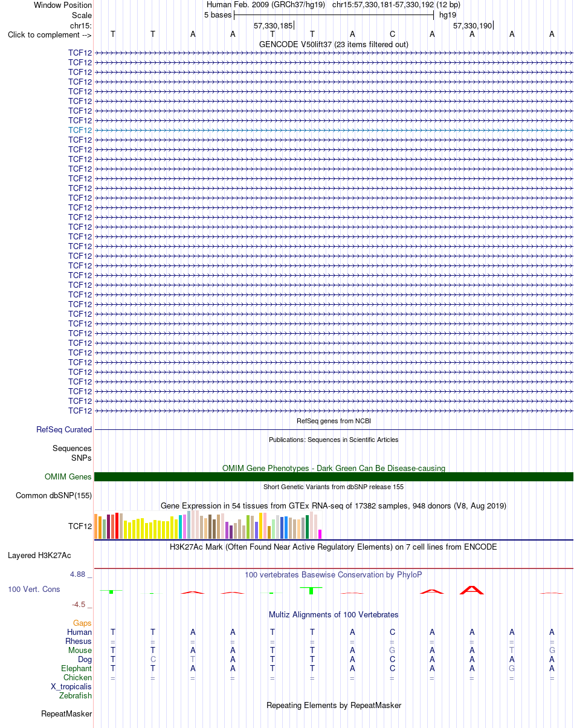Click the 'chr15:' ruler label
574x728 pixels.
(81, 26)
